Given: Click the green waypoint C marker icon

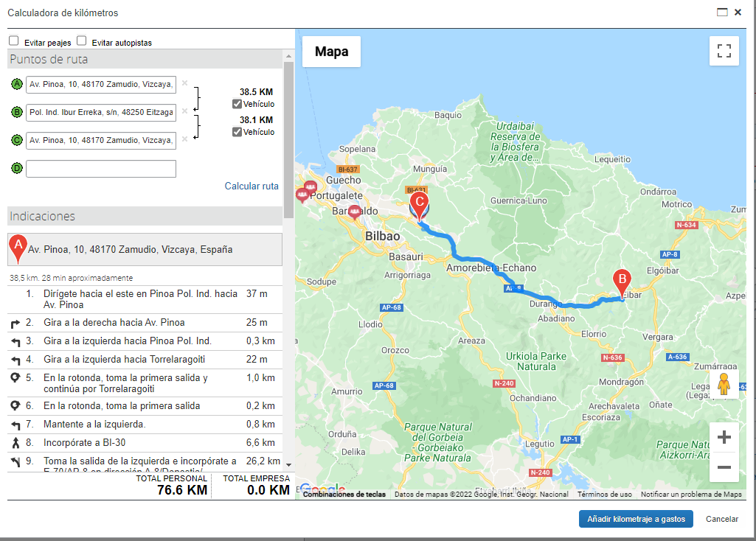Looking at the screenshot, I should [17, 140].
